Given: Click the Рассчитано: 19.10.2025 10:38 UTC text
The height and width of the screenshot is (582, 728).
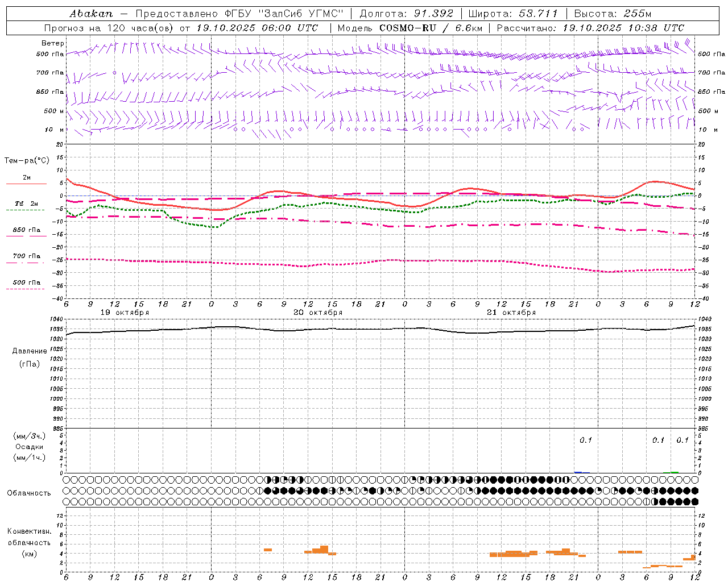Looking at the screenshot, I should pyautogui.click(x=590, y=28).
